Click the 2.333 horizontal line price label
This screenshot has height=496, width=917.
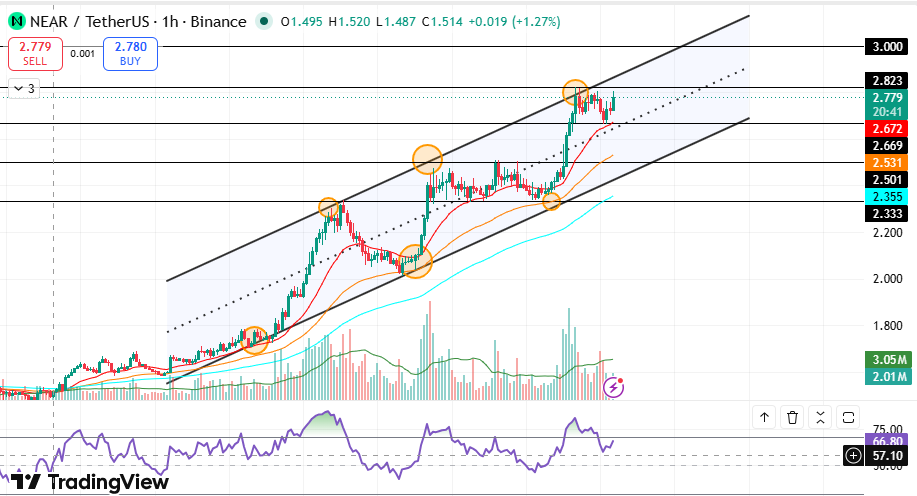point(887,213)
